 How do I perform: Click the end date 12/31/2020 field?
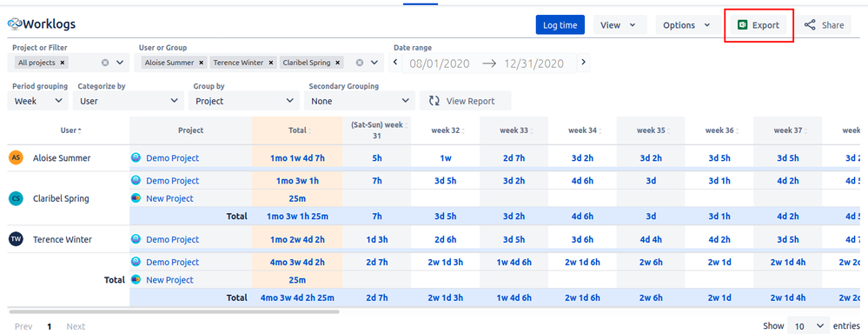click(x=533, y=63)
